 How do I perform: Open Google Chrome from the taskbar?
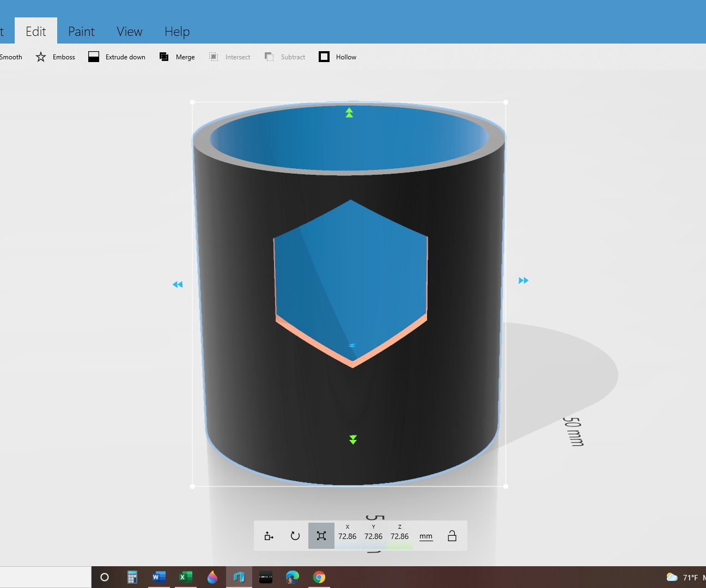tap(319, 577)
